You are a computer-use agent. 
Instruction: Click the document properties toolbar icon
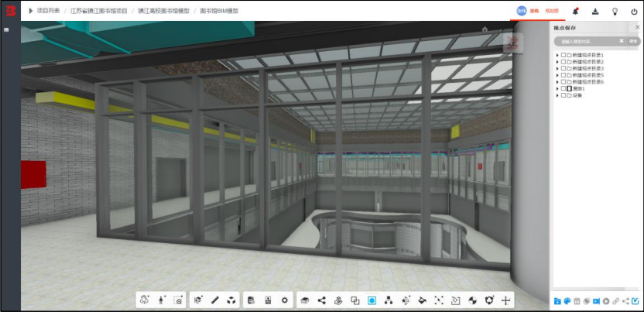[252, 300]
